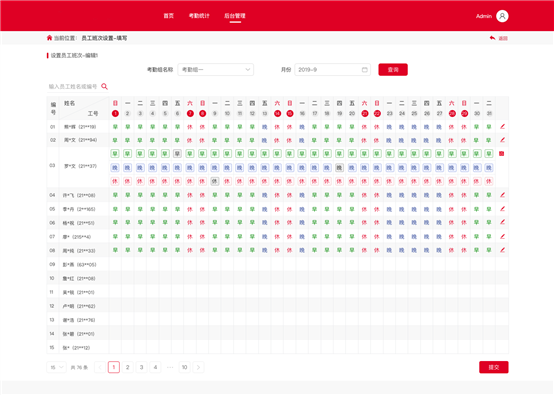Click the edit pencil for row 07
554x395 pixels.
coord(502,236)
